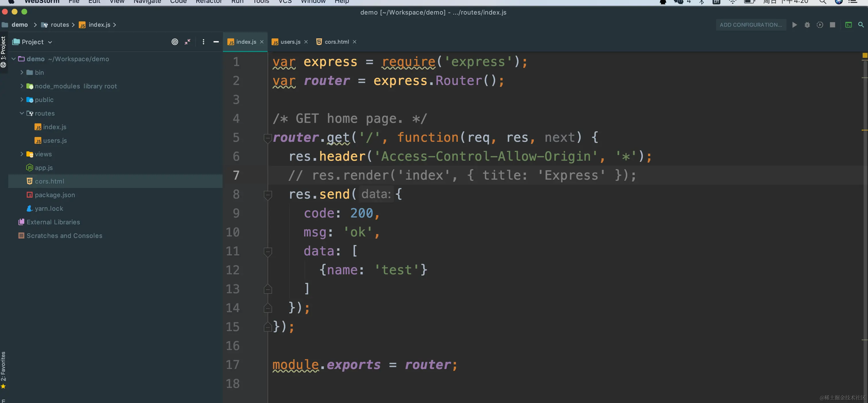
Task: Open the Navigate menu
Action: (x=147, y=2)
